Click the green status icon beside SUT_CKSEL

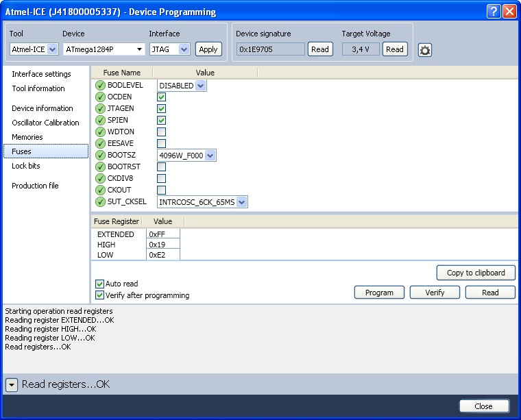coord(100,201)
